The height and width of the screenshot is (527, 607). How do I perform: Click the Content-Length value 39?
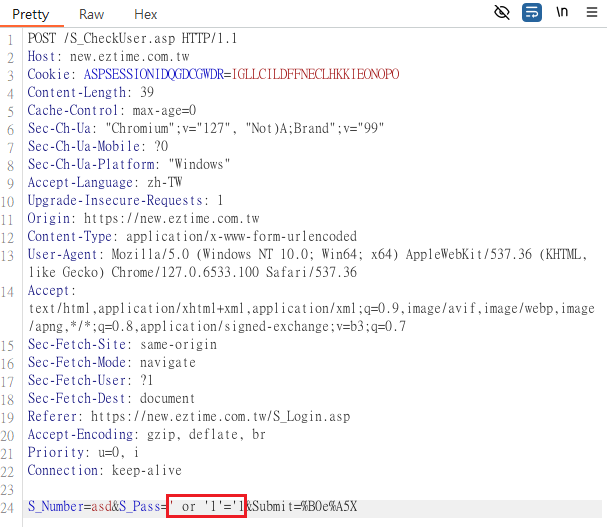(147, 92)
